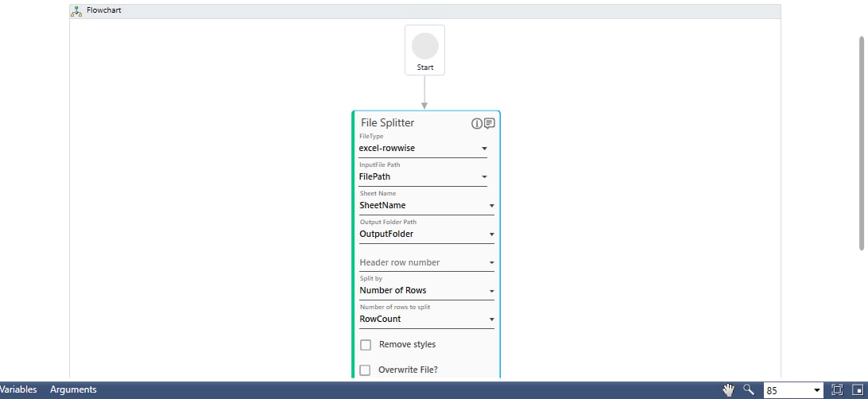This screenshot has width=868, height=399.
Task: Select the File Splitter activity title
Action: (x=387, y=123)
